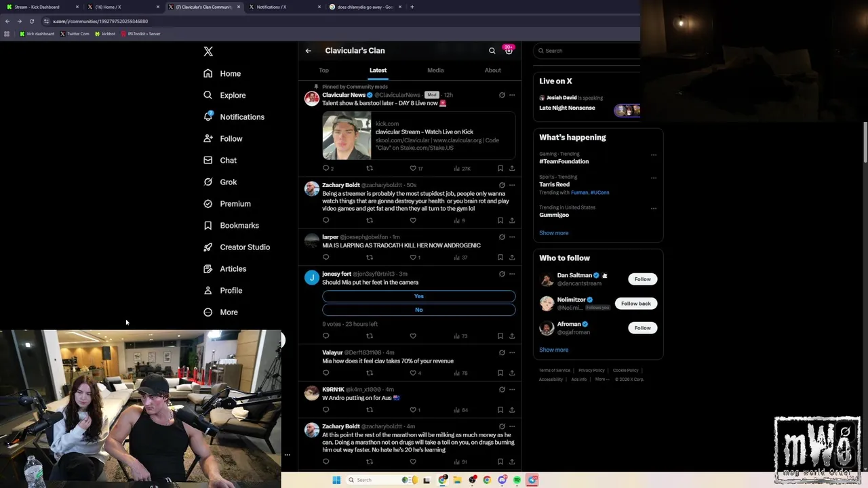Screen dimensions: 868x488
Task: Go back using Clavicular's Clan header arrow
Action: pos(308,51)
